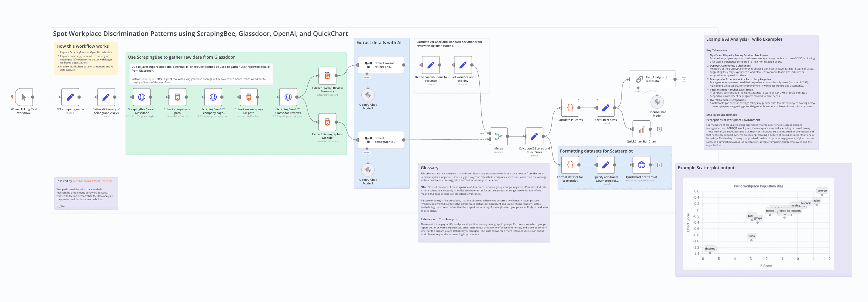The image size is (868, 302).
Task: Open the OpenAI Chat Model2 sub-node
Action: (368, 95)
